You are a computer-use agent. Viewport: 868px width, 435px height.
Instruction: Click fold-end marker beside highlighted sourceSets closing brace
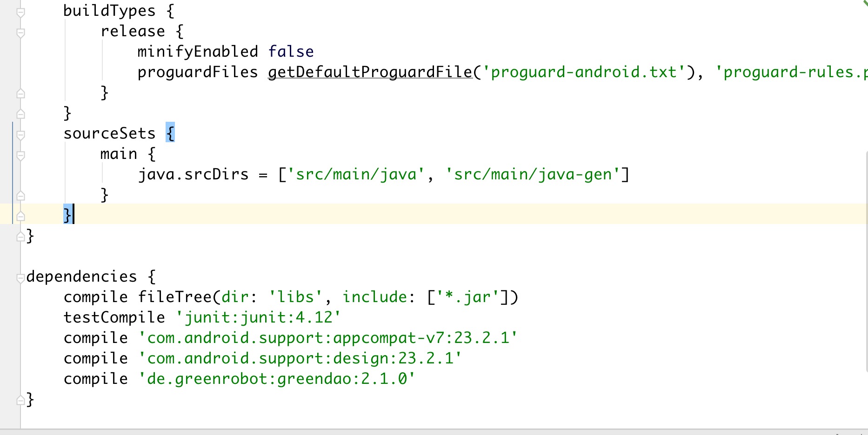pyautogui.click(x=20, y=216)
